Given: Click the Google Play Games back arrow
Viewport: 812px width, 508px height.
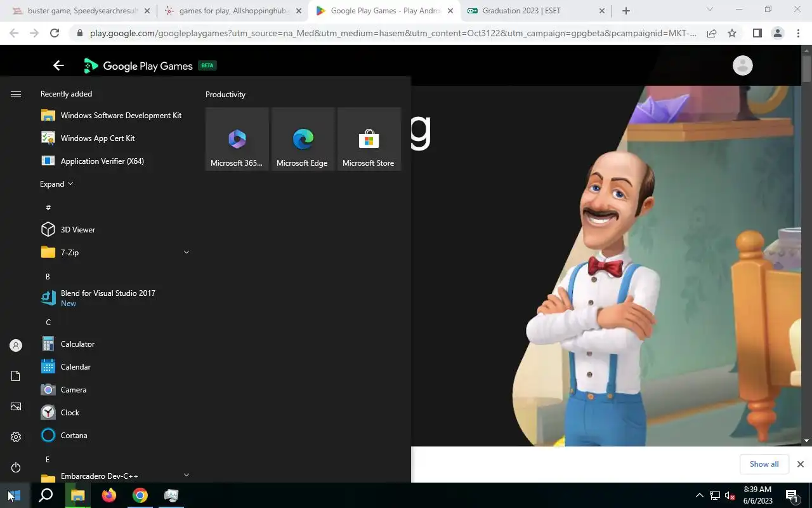Looking at the screenshot, I should 58,65.
